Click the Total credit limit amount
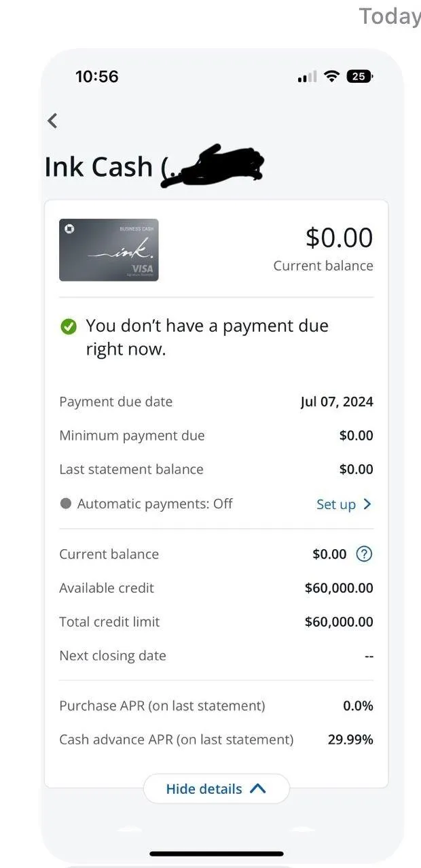 coord(339,621)
